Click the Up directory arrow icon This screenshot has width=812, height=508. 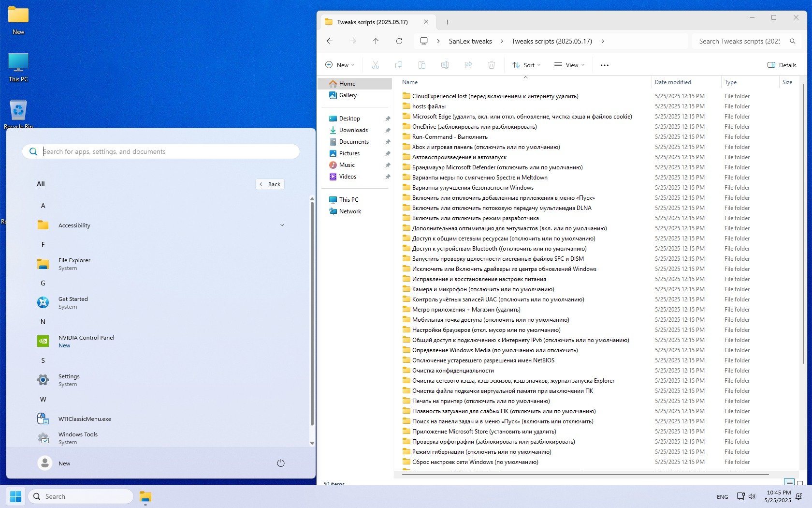coord(376,41)
